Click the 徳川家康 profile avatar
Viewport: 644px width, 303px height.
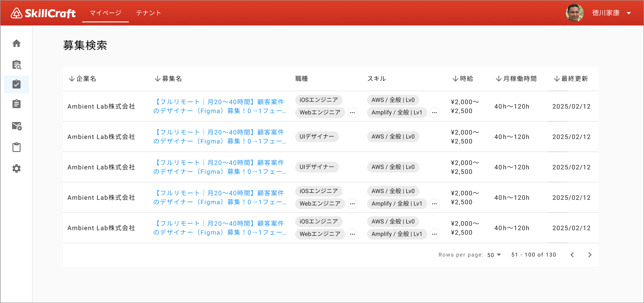(x=575, y=13)
